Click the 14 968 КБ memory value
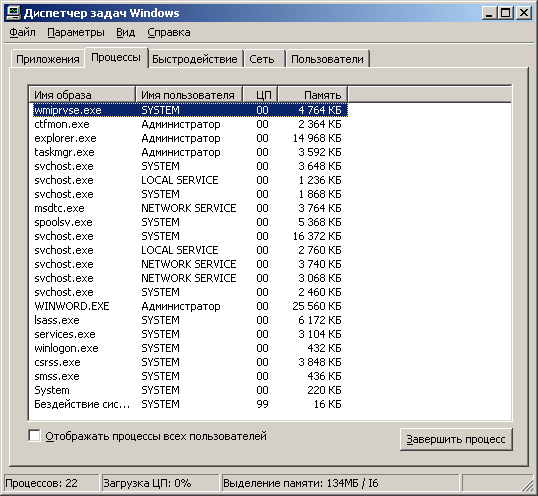This screenshot has height=496, width=538. click(x=317, y=138)
